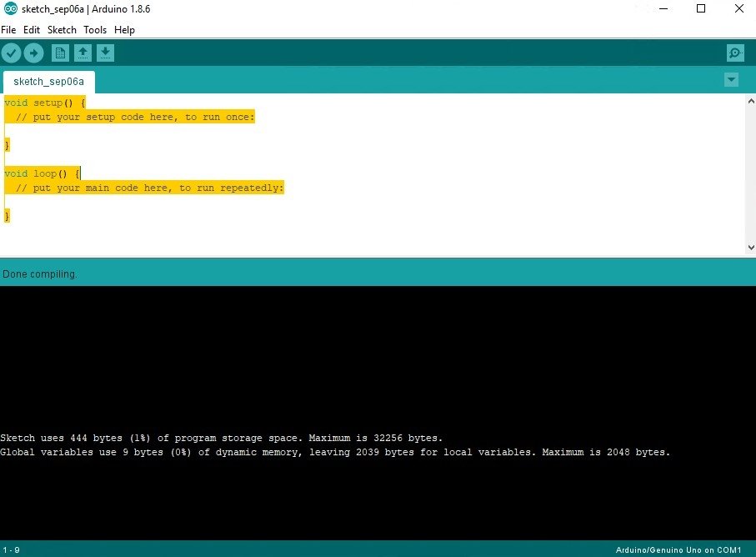
Task: Click the Upload (arrow) button
Action: click(33, 53)
